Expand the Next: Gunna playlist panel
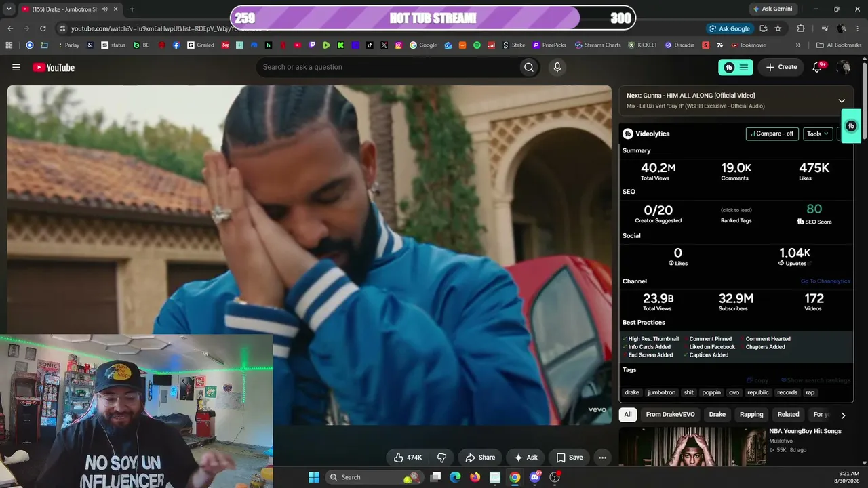 [x=842, y=100]
